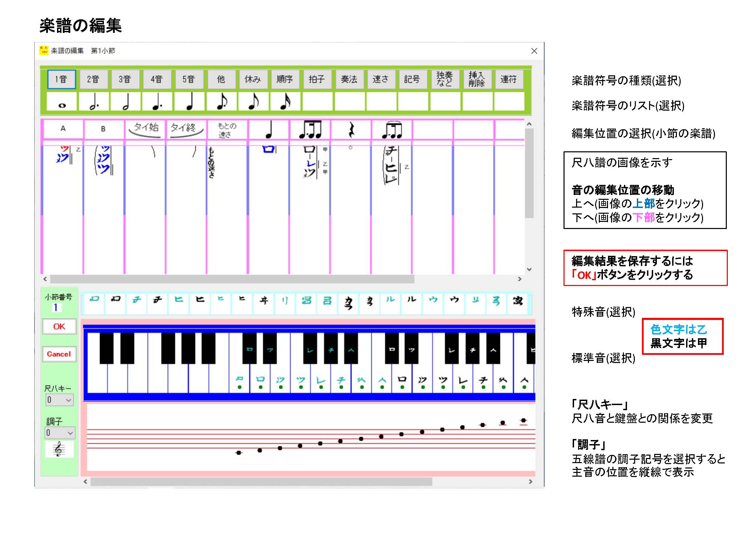Select the タイ始 tie-start column
The width and height of the screenshot is (756, 535).
[145, 129]
